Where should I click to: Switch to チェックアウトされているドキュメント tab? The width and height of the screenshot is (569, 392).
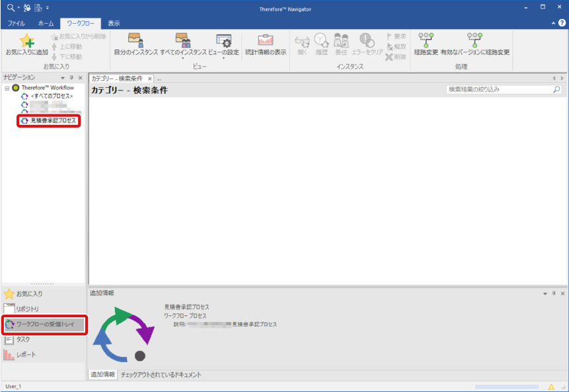click(161, 375)
